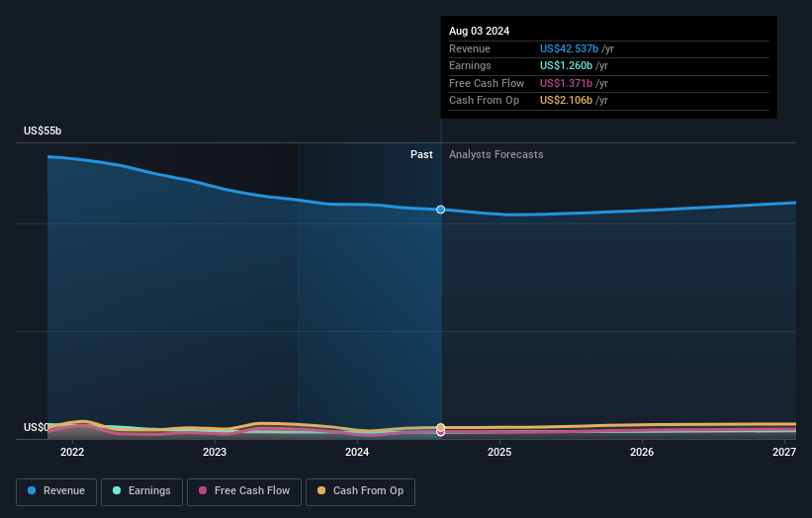Image resolution: width=812 pixels, height=518 pixels.
Task: Toggle the Earnings legend button
Action: [141, 491]
